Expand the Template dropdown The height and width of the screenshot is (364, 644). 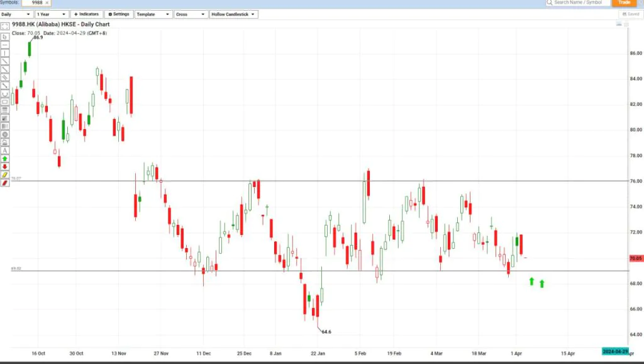point(153,14)
